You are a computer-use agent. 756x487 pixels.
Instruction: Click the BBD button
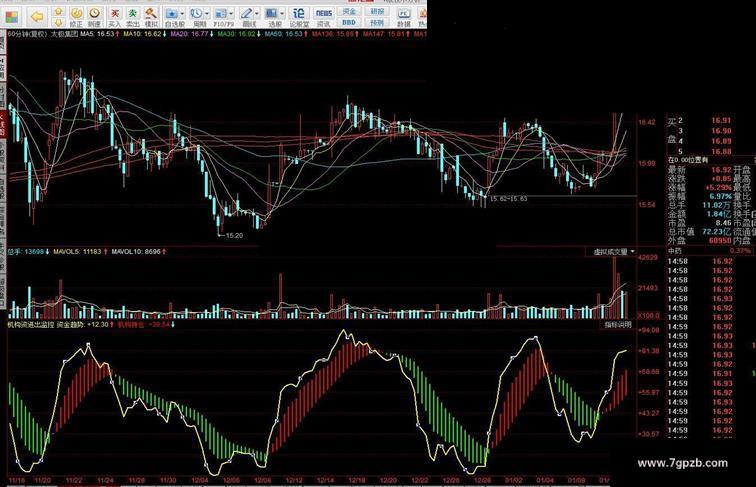point(349,22)
